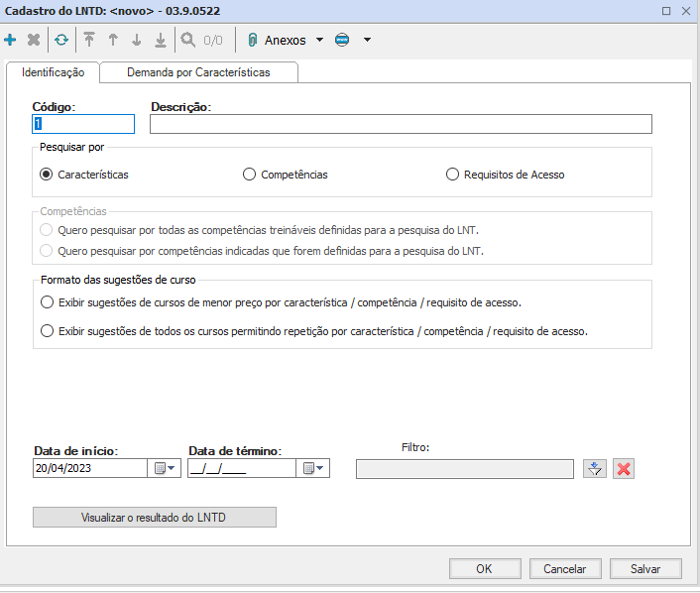This screenshot has height=593, width=700.
Task: Click Visualizar o resultado do LNTD button
Action: click(155, 517)
